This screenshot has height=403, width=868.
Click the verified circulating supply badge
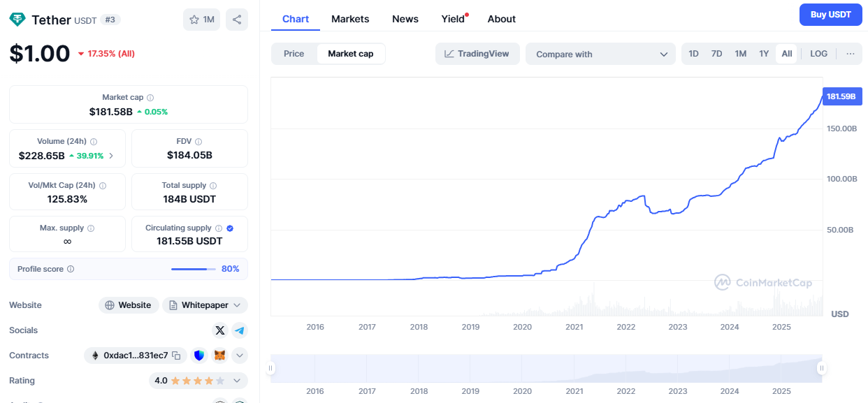click(x=230, y=228)
